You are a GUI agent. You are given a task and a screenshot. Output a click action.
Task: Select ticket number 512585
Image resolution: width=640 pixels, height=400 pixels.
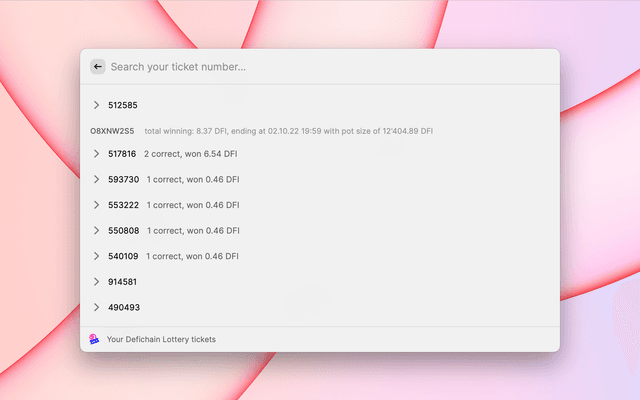[x=123, y=105]
